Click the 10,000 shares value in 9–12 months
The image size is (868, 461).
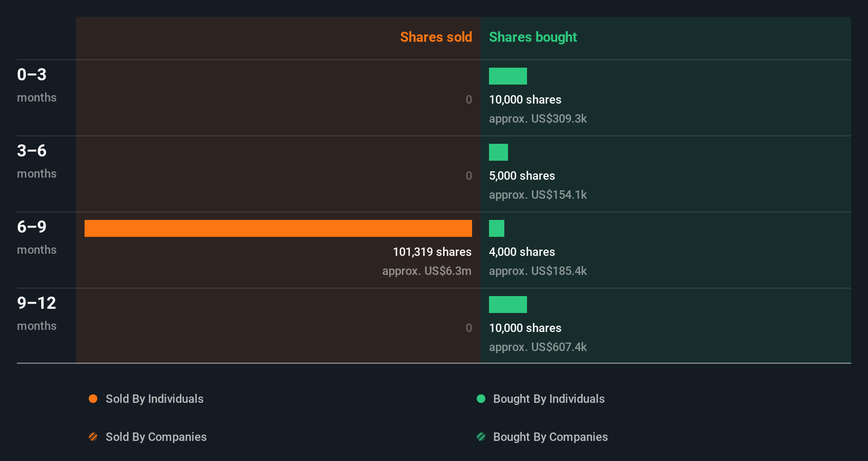pyautogui.click(x=525, y=328)
